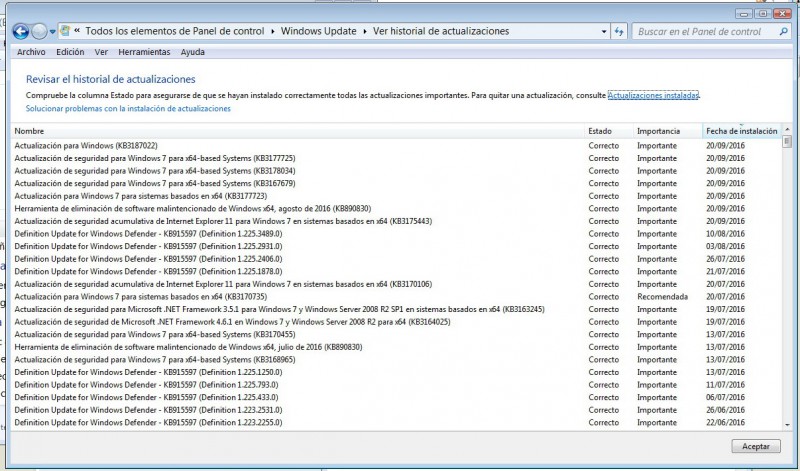Expand the address bar previous locations dropdown

pyautogui.click(x=602, y=31)
